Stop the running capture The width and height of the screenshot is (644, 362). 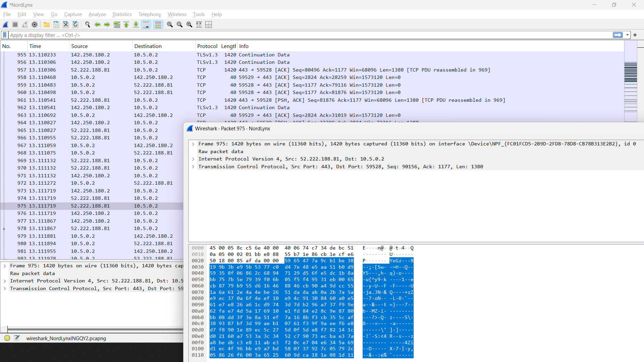(x=15, y=25)
